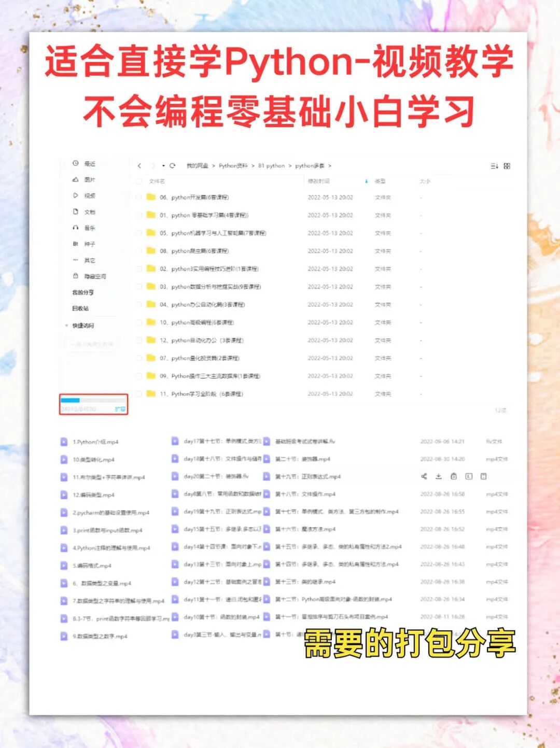Open file 第十六节：魔法方法.mp4
The height and width of the screenshot is (748, 560).
click(x=305, y=529)
